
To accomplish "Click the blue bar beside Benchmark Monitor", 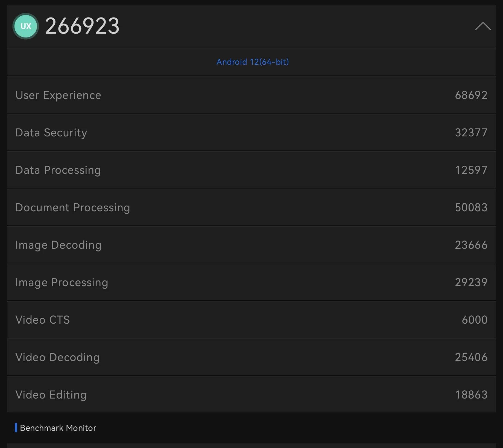I will (x=16, y=428).
